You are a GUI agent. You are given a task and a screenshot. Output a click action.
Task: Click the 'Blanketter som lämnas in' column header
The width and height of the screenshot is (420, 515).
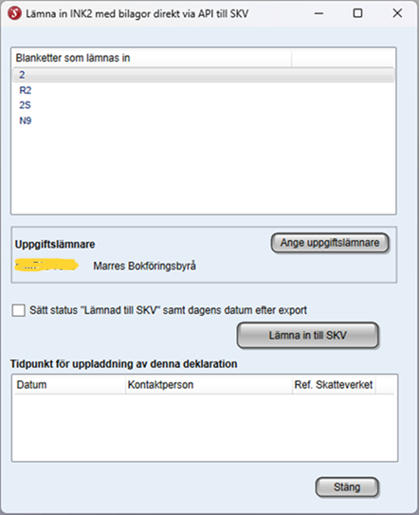click(x=152, y=58)
